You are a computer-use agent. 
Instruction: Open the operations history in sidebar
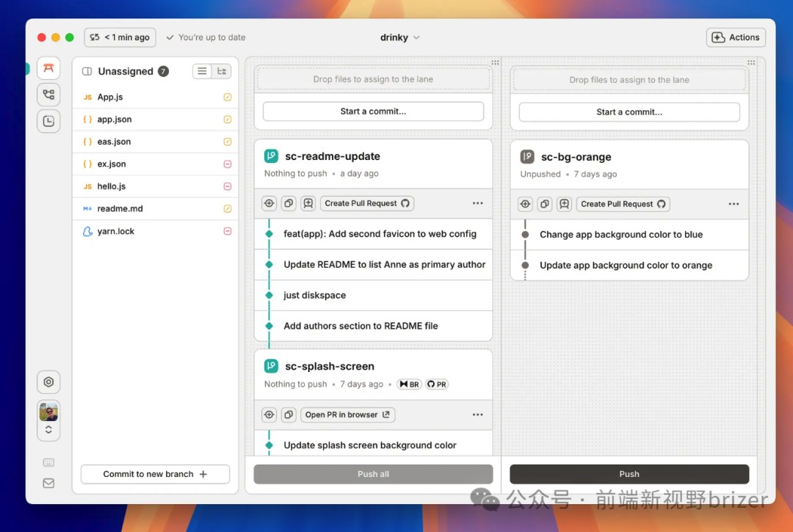48,121
